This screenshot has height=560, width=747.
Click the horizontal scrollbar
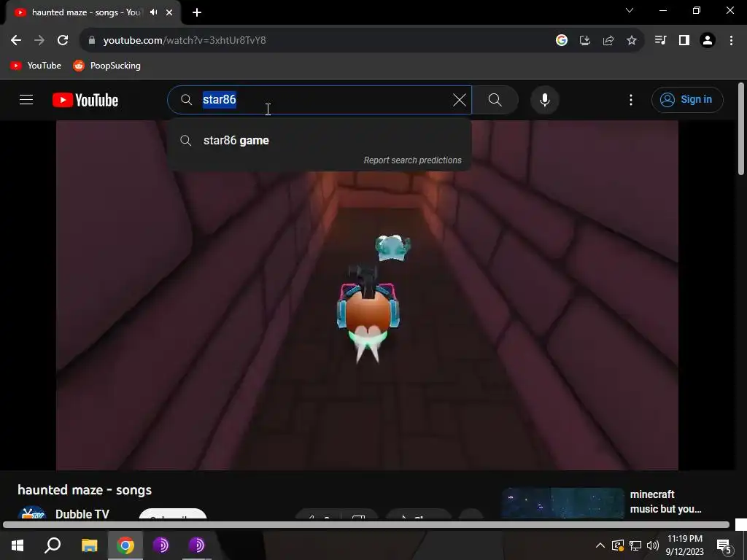tap(366, 525)
